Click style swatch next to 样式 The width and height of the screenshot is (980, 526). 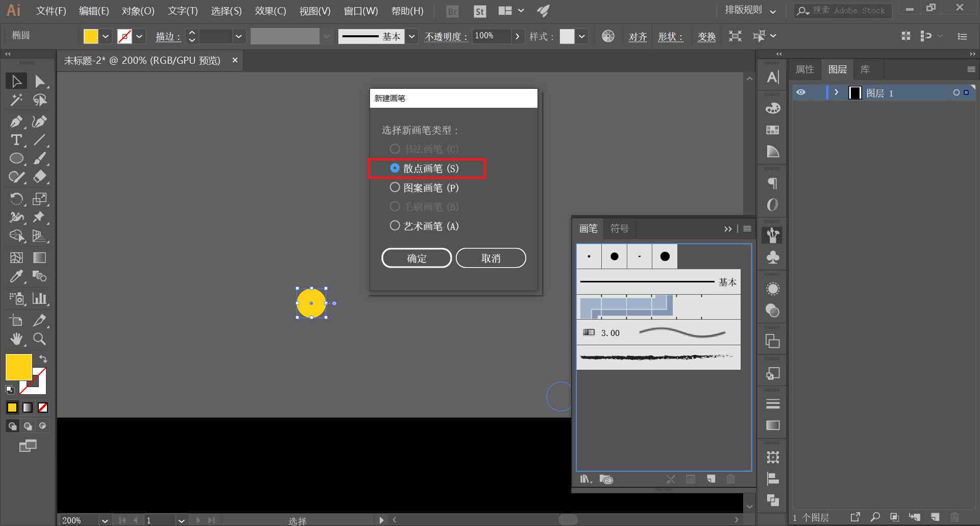567,36
